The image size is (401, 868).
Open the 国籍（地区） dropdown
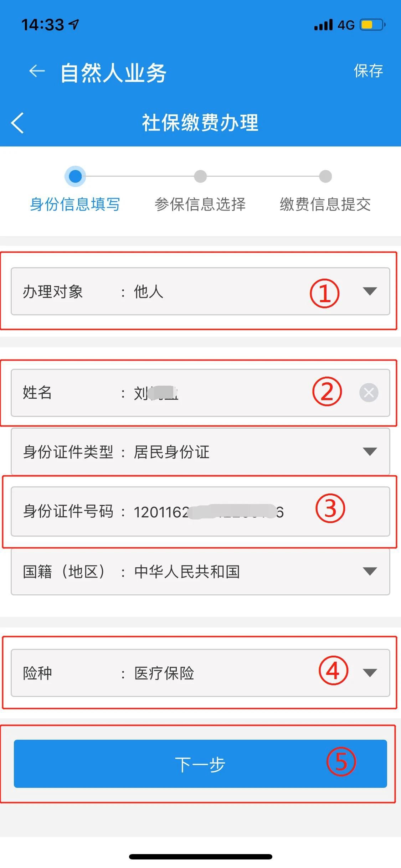click(370, 571)
